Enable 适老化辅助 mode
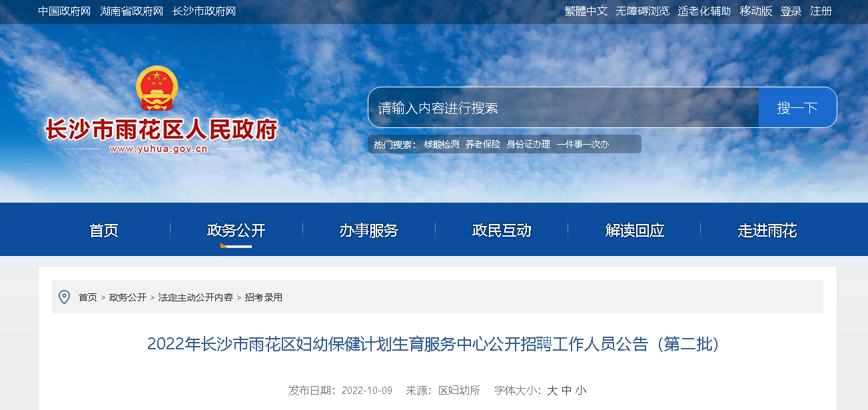 704,11
